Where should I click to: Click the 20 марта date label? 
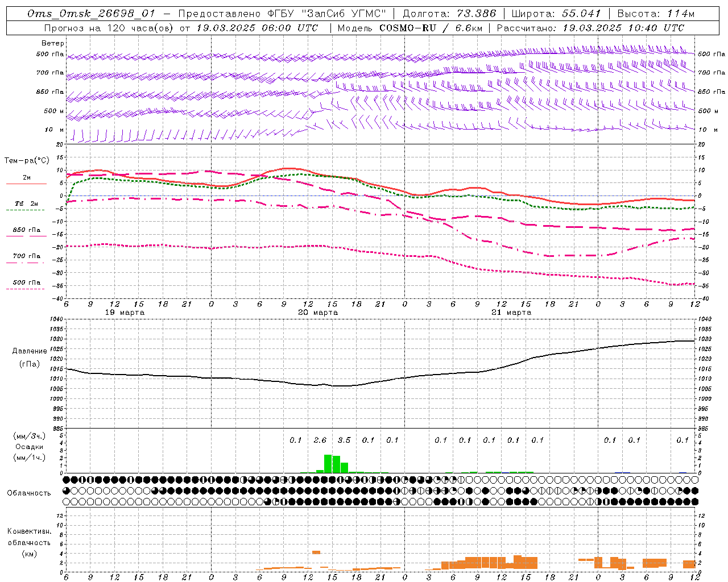[x=318, y=313]
